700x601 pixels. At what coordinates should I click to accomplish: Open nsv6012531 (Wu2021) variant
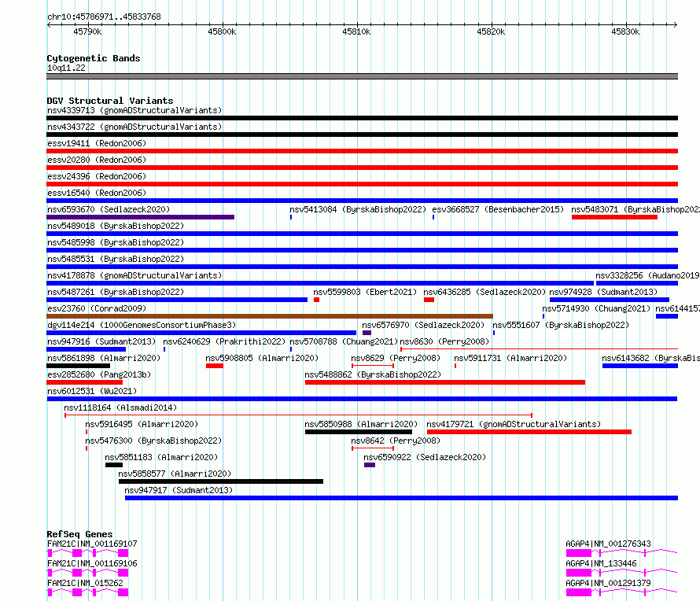pos(92,391)
